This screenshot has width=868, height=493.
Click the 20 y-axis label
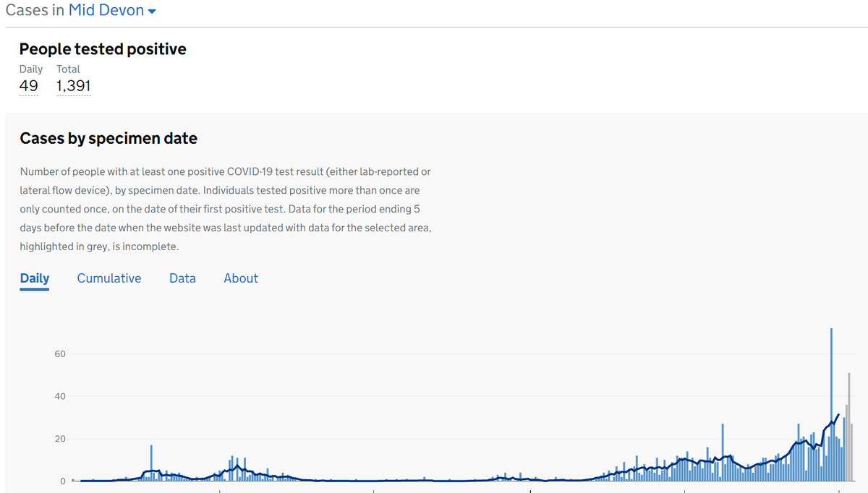click(x=59, y=439)
